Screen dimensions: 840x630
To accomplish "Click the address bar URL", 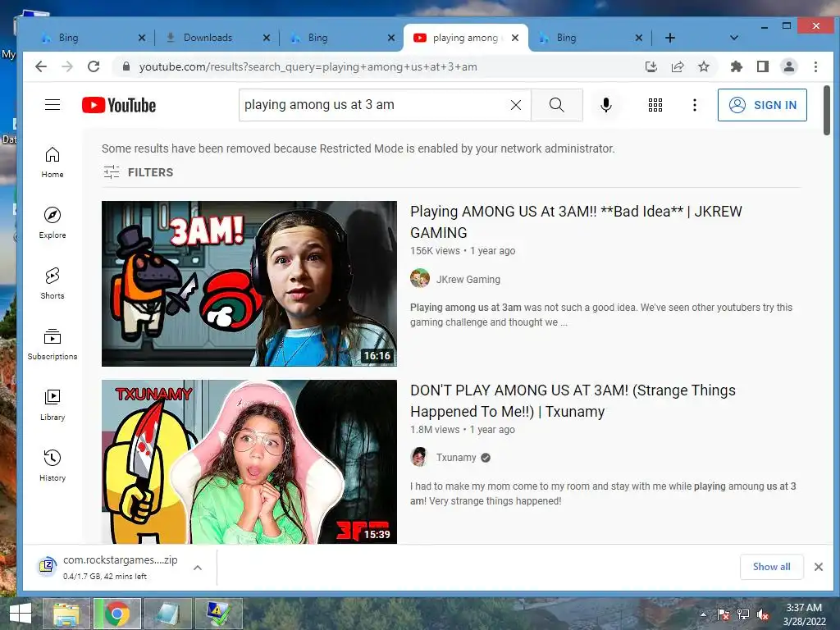I will click(x=308, y=67).
